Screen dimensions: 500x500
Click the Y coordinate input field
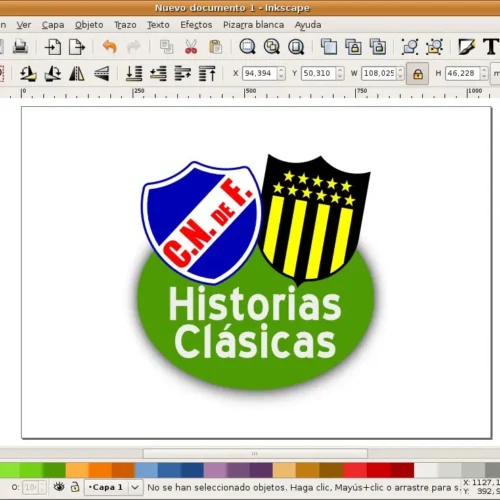point(319,73)
